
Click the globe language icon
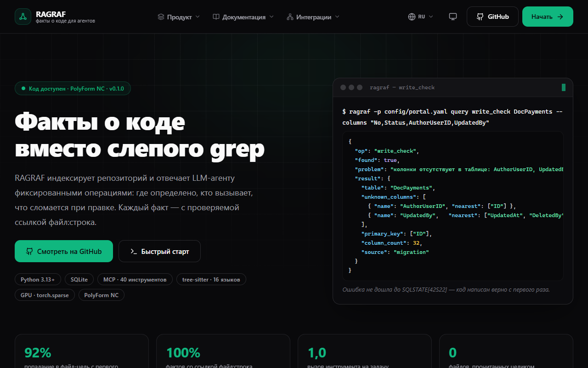point(412,17)
